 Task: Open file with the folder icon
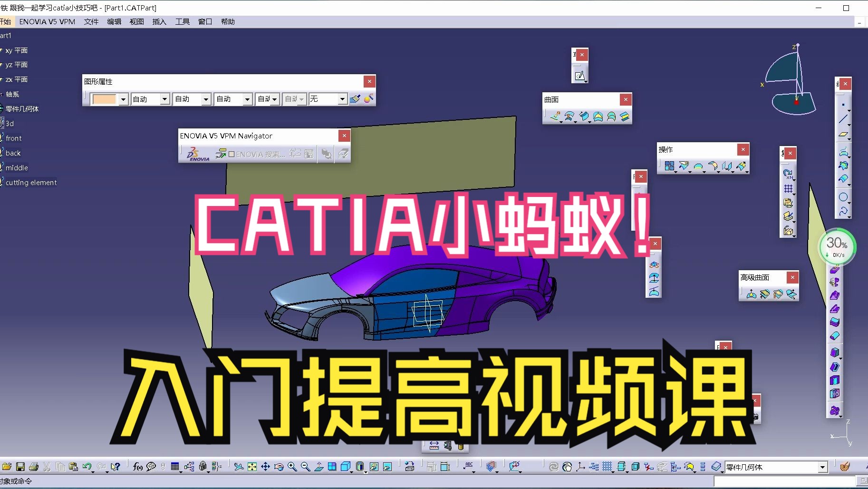click(x=7, y=467)
